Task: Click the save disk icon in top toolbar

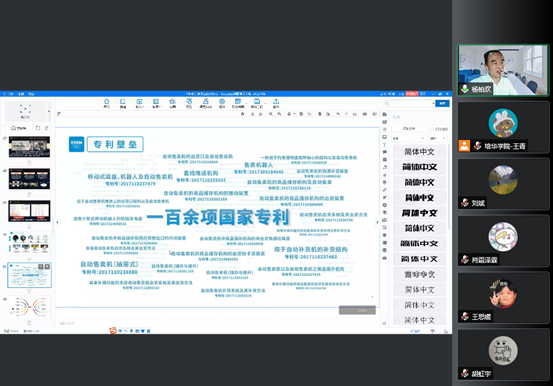Action: tap(257, 102)
